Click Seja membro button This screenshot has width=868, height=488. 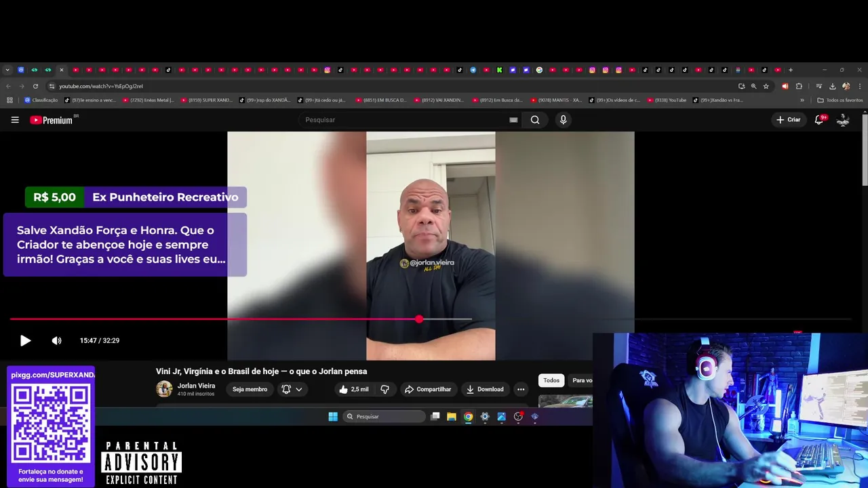(x=250, y=389)
